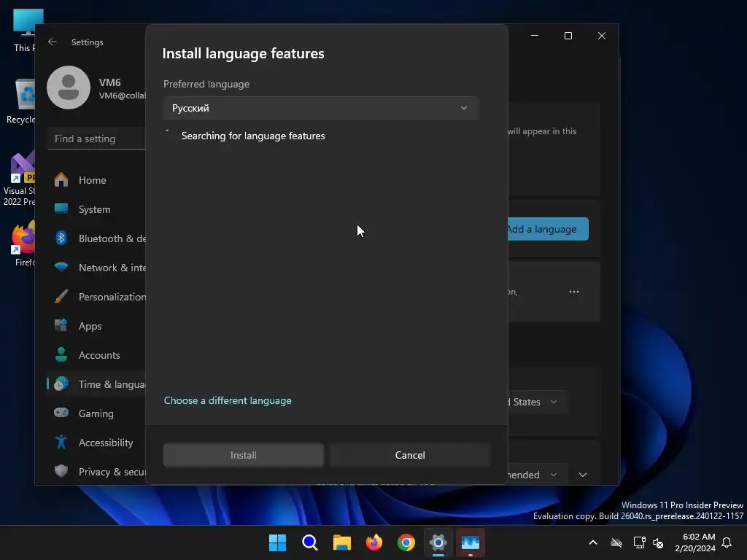
Task: Open the United States region dropdown
Action: tap(538, 402)
